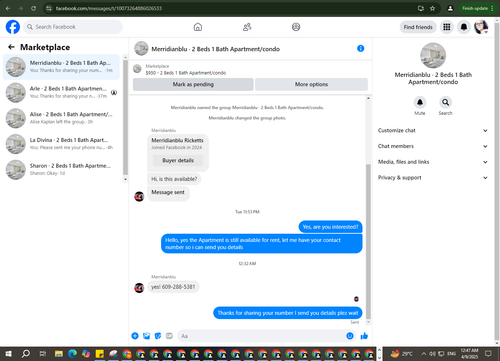Image resolution: width=500 pixels, height=361 pixels.
Task: Click the chat header listing thumbnail
Action: [x=141, y=49]
